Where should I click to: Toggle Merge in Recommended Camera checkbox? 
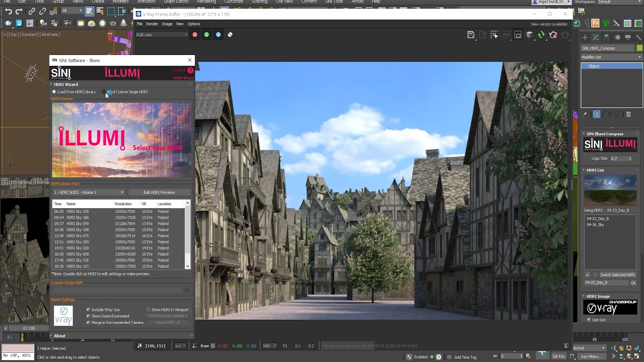88,322
